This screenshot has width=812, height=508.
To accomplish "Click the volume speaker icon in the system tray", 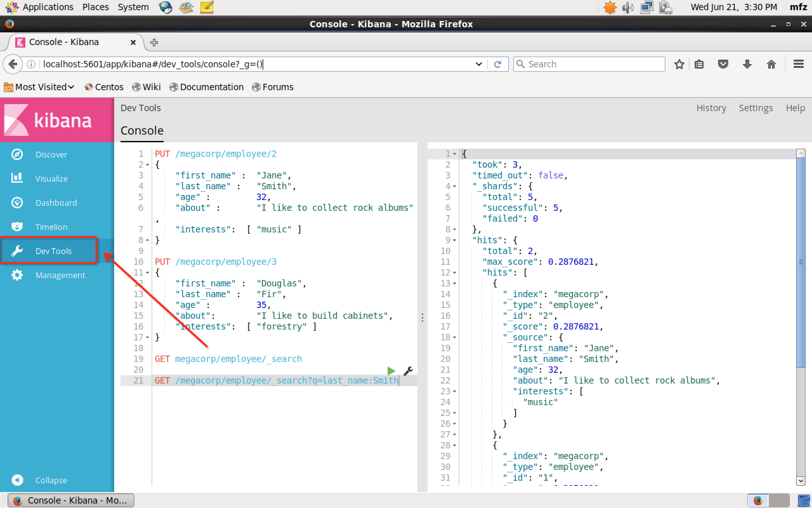I will 627,7.
